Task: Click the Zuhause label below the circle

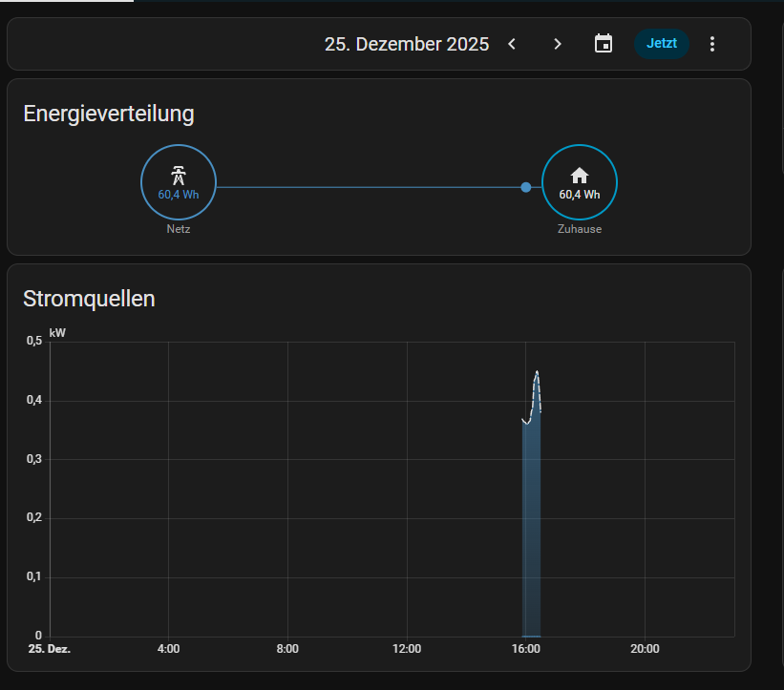Action: pos(579,230)
